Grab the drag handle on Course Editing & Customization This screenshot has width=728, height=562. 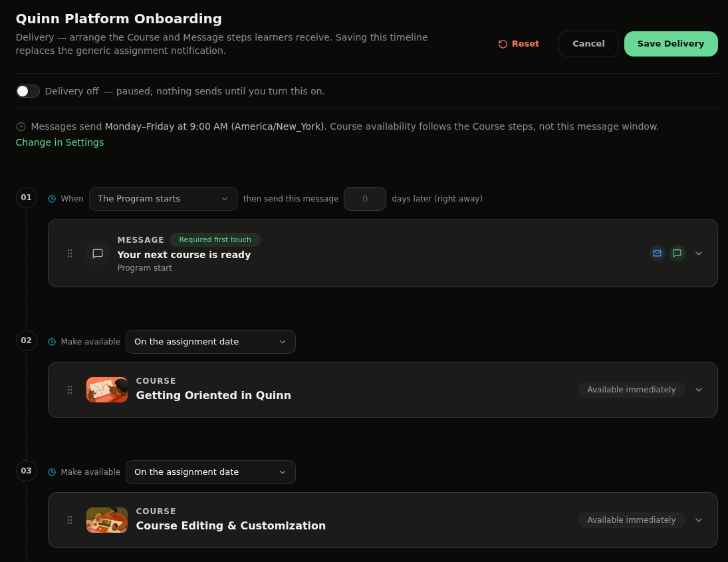[x=70, y=520]
